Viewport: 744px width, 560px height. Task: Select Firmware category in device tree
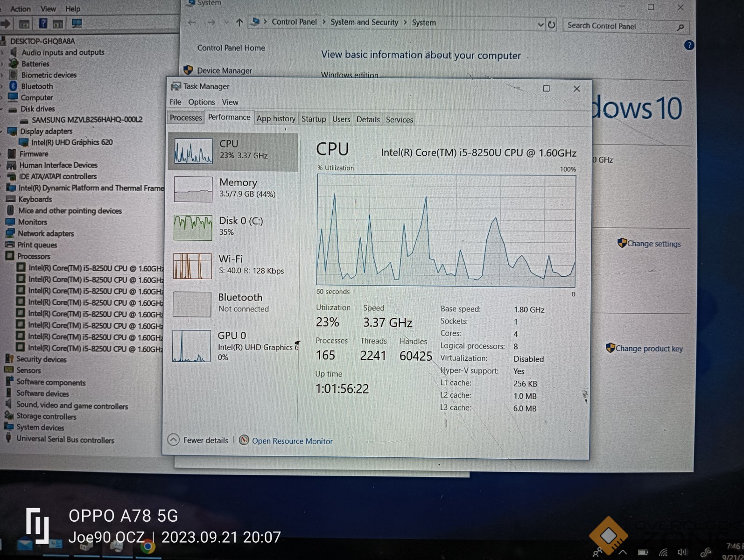(x=34, y=154)
